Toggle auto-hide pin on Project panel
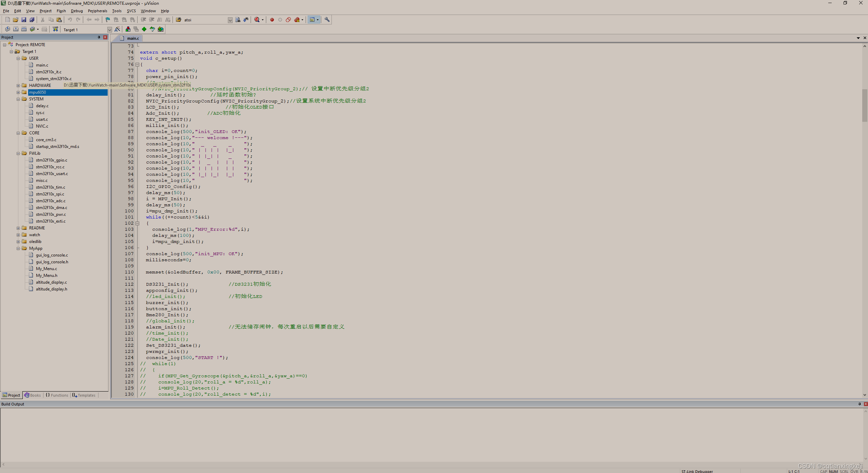Viewport: 868px width, 473px height. click(99, 37)
